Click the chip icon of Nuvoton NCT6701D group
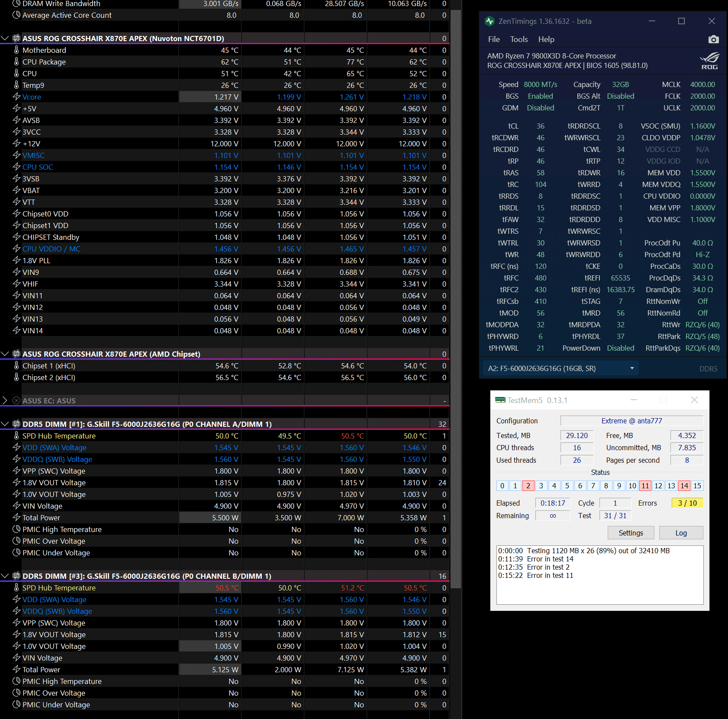The width and height of the screenshot is (728, 719). click(16, 38)
